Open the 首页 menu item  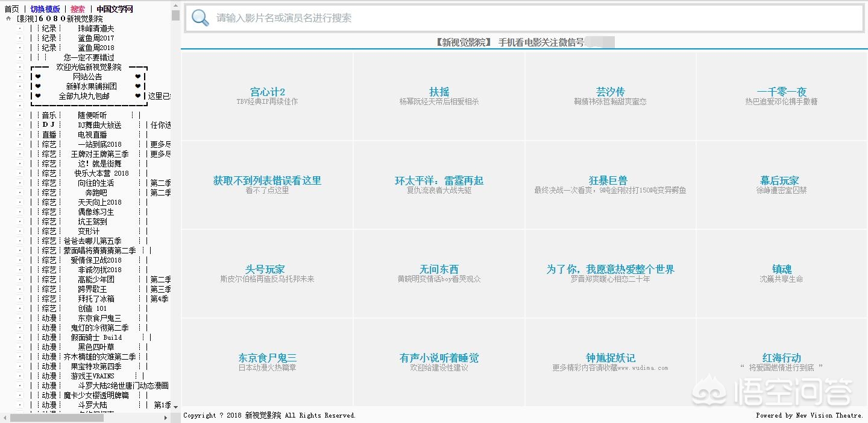[x=11, y=8]
